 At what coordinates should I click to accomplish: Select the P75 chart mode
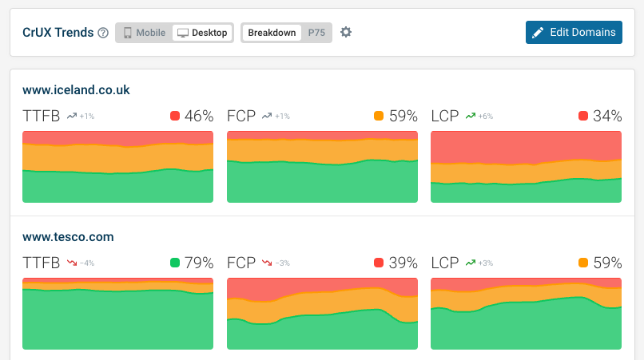pos(316,33)
